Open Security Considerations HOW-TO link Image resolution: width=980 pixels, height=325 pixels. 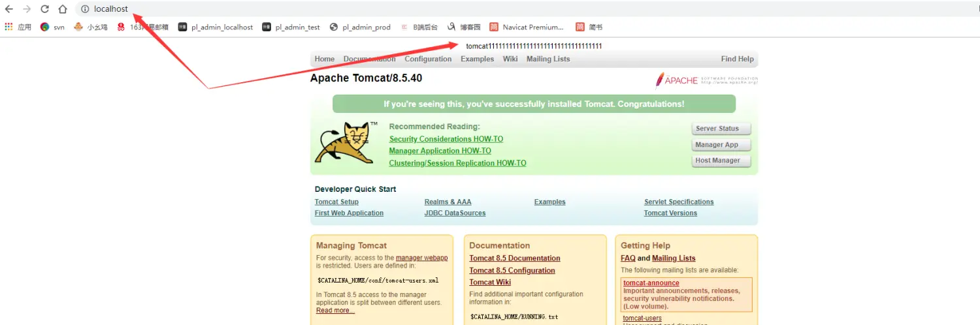[x=446, y=139]
